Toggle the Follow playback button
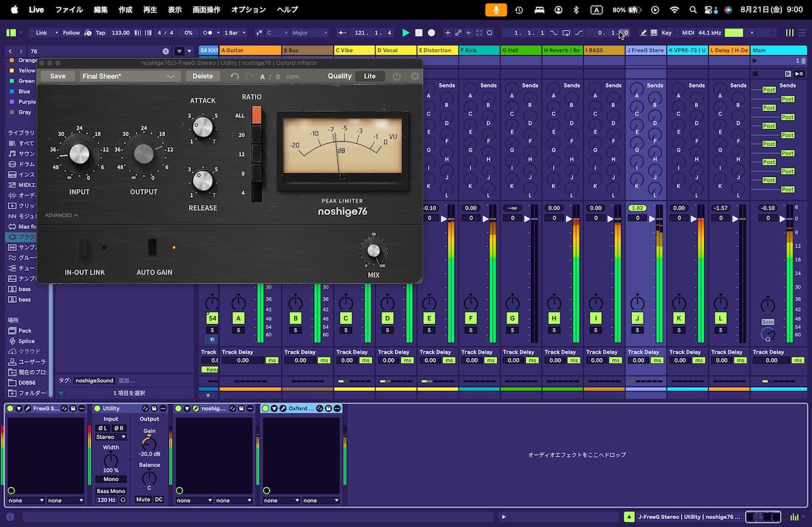 pyautogui.click(x=71, y=33)
